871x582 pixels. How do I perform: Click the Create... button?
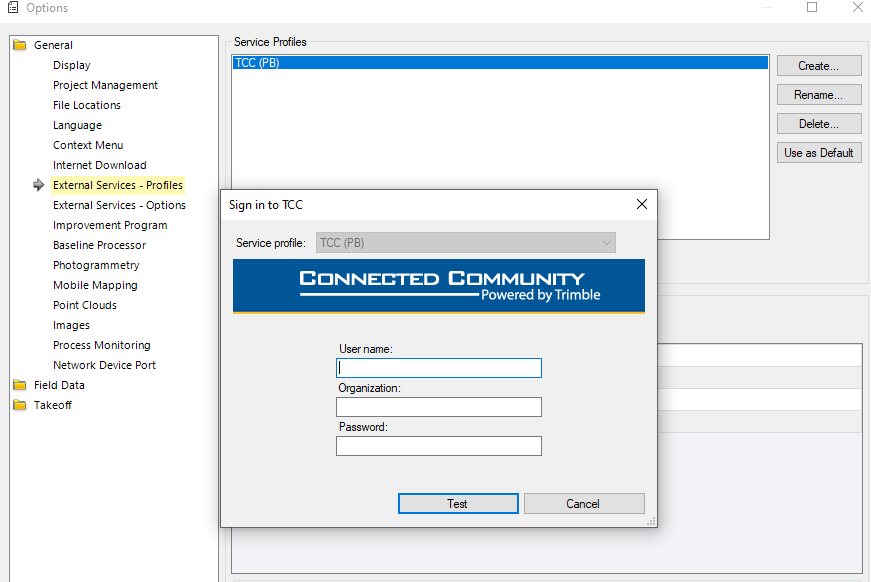click(x=819, y=66)
